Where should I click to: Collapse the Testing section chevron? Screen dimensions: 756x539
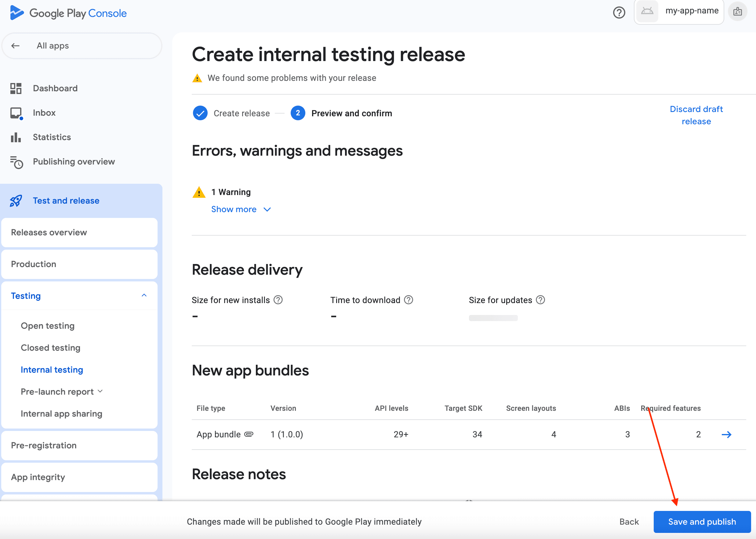[x=144, y=295]
